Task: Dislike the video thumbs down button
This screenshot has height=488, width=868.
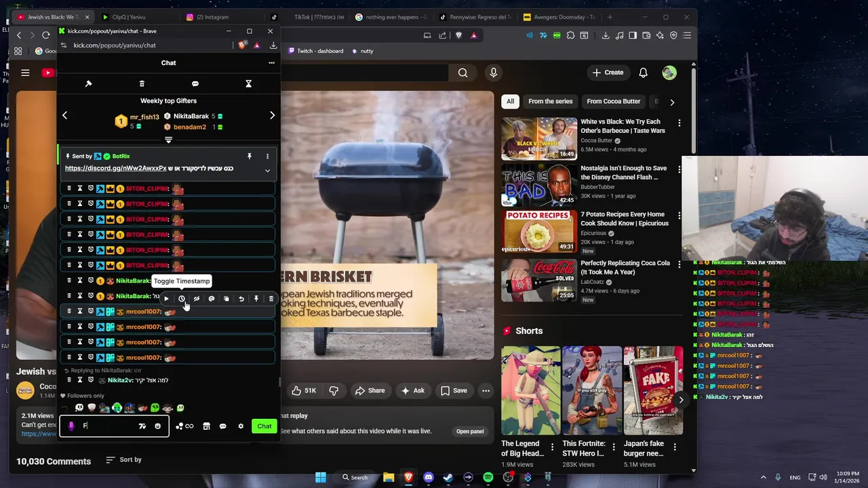Action: click(x=334, y=390)
